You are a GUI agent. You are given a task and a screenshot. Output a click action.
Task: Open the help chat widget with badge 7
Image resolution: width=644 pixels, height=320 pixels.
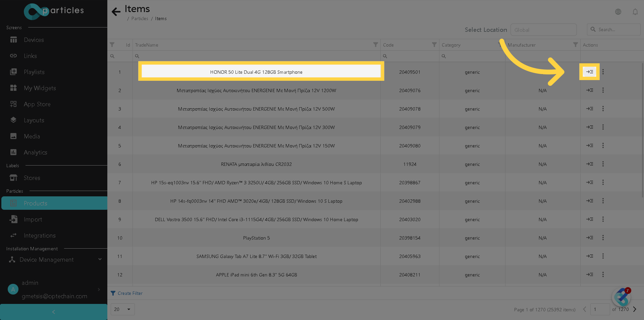point(621,297)
